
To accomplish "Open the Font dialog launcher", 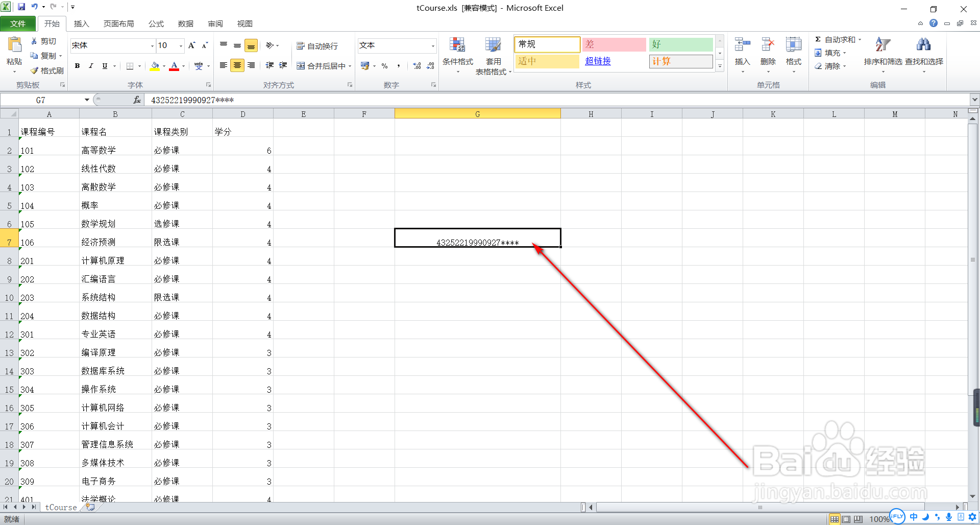I will pos(208,85).
